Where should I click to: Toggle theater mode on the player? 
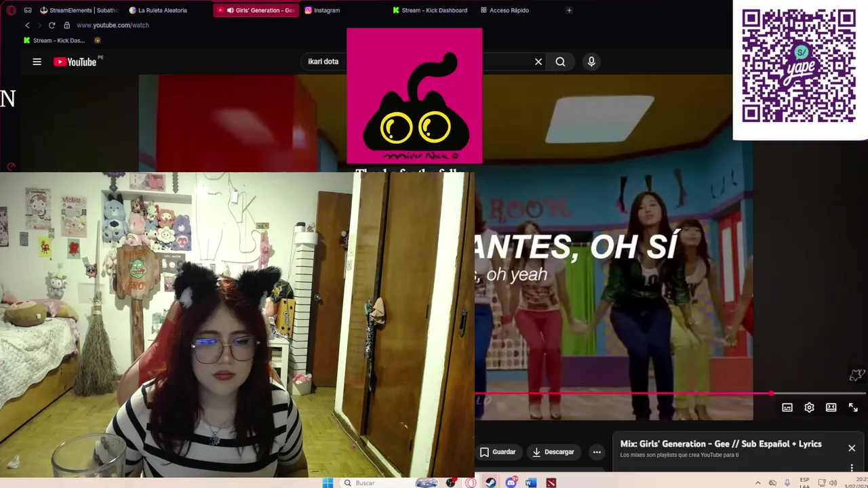click(x=831, y=407)
